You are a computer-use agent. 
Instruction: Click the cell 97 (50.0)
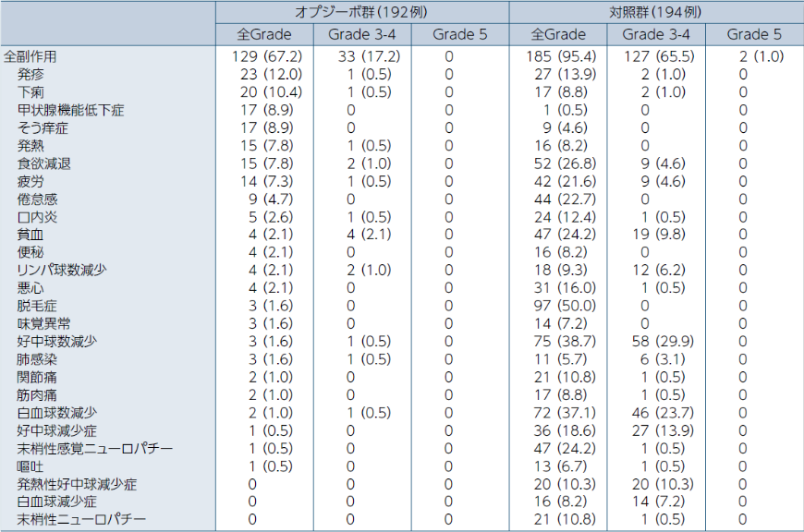566,306
